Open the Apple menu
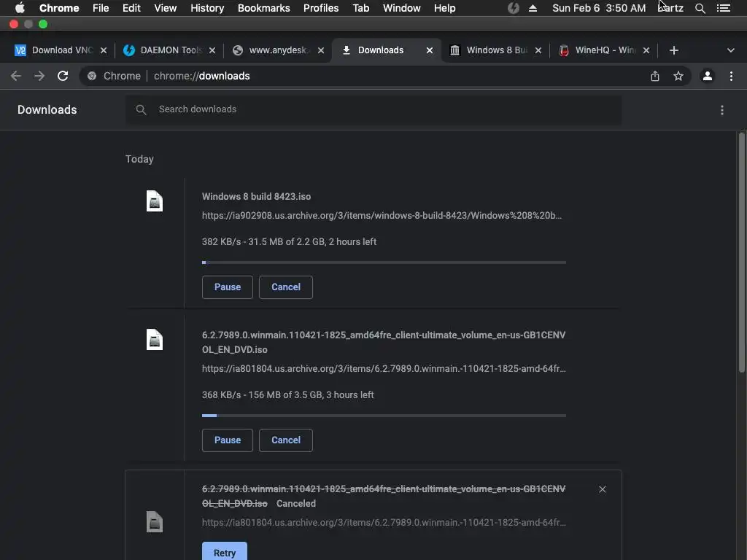The image size is (747, 560). point(20,8)
